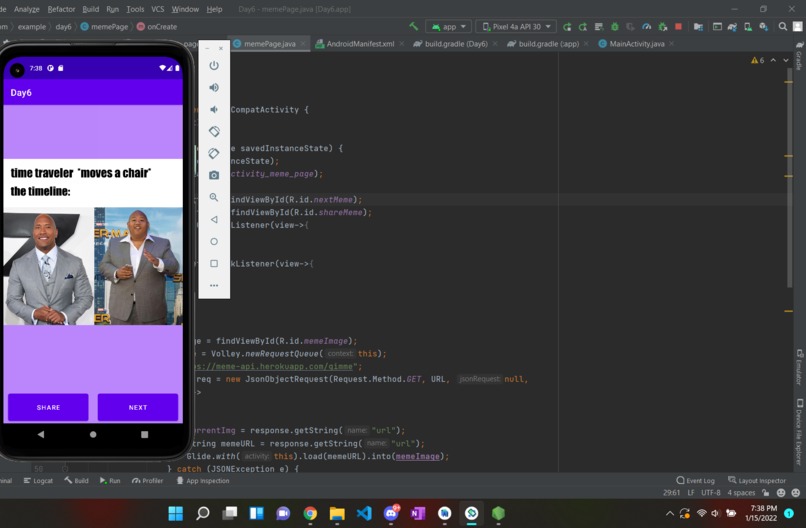Click the emulator volume up icon

[x=214, y=87]
